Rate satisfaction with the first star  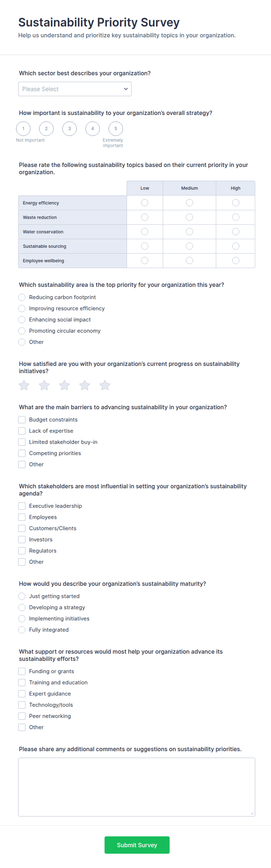[x=24, y=385]
